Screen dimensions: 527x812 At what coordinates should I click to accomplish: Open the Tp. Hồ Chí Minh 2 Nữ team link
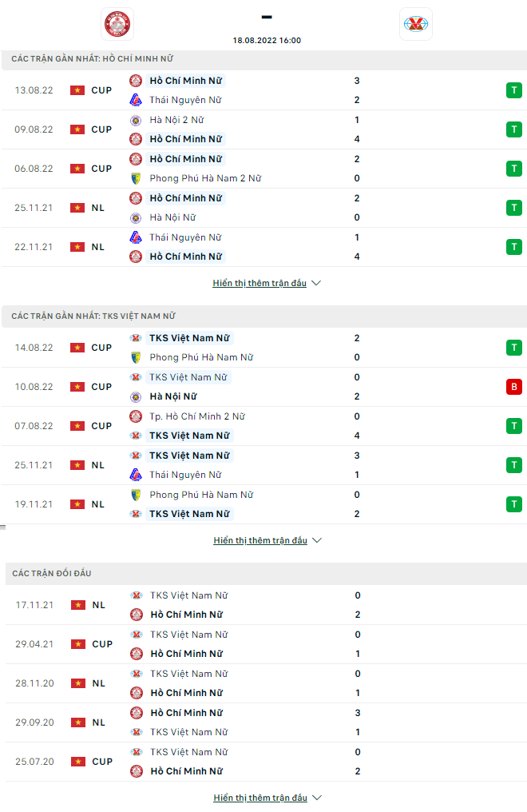tap(197, 416)
